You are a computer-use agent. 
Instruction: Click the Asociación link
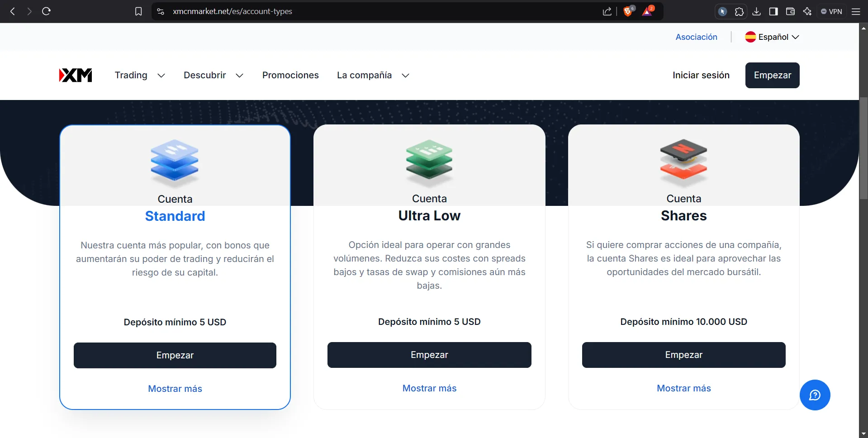696,37
